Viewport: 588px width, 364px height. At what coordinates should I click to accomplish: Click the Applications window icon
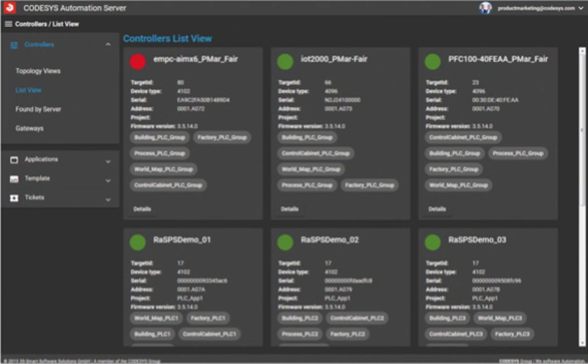point(14,160)
